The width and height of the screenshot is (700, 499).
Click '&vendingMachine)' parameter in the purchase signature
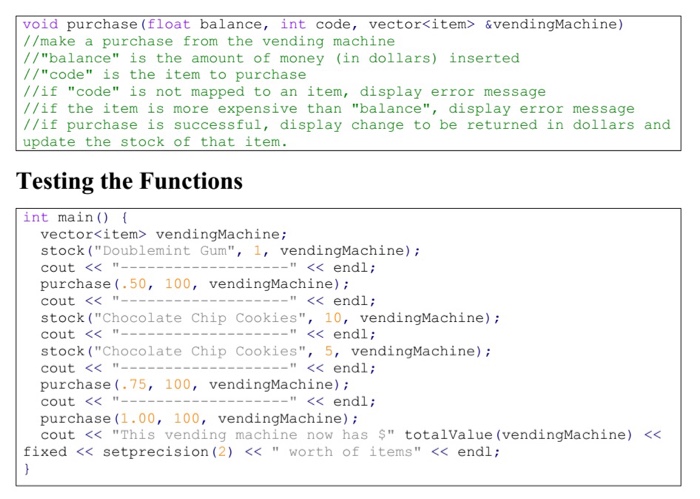pyautogui.click(x=554, y=24)
